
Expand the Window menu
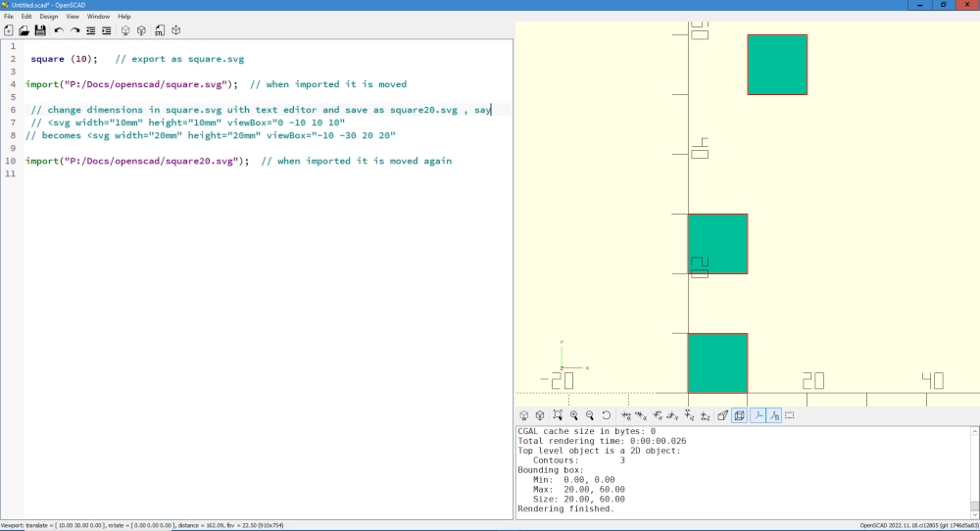click(x=98, y=17)
